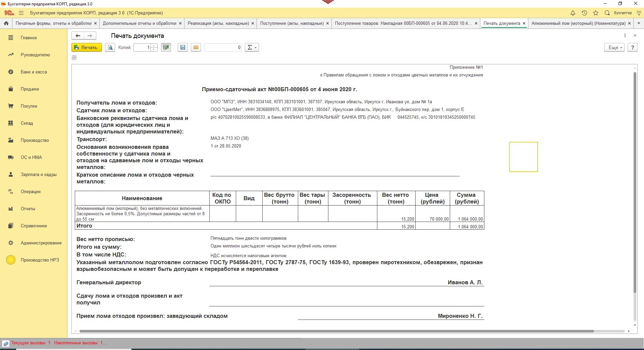Screen dimensions: 644x350
Task: Go to the home page tab icon
Action: (6, 23)
